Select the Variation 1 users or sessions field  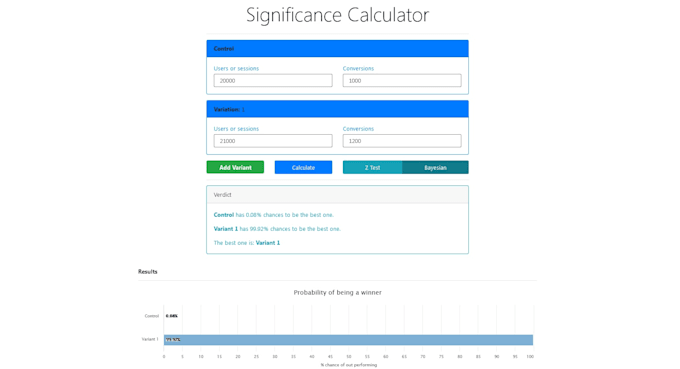point(273,141)
